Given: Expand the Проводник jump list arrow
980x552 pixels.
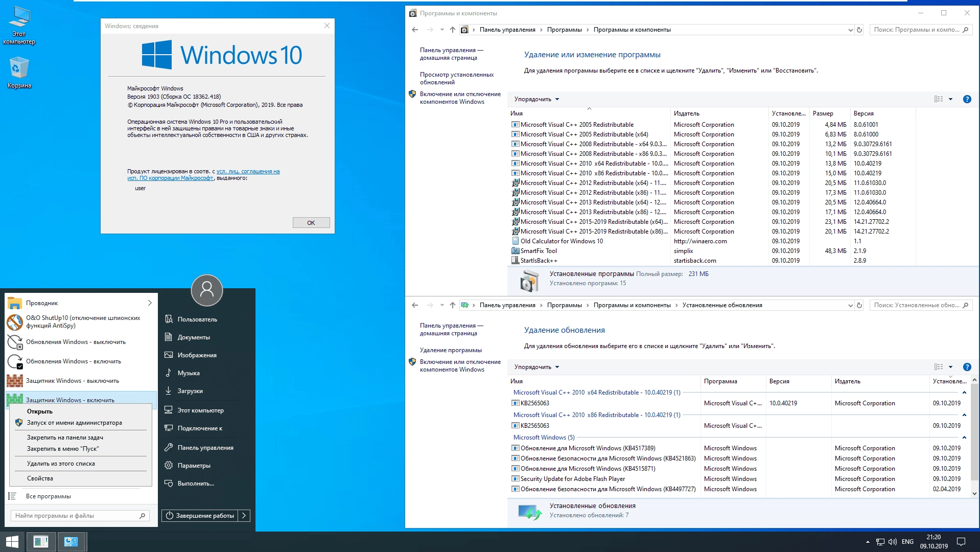Looking at the screenshot, I should pyautogui.click(x=150, y=303).
